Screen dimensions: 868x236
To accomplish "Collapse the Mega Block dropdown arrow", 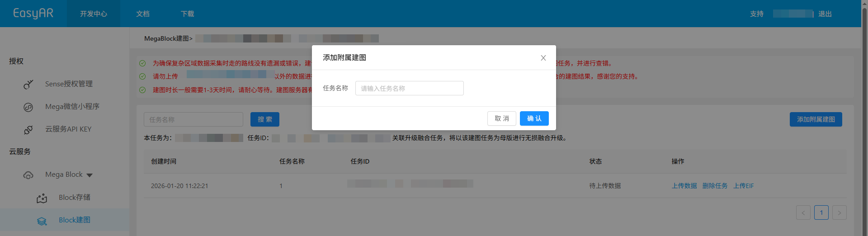I will 90,175.
